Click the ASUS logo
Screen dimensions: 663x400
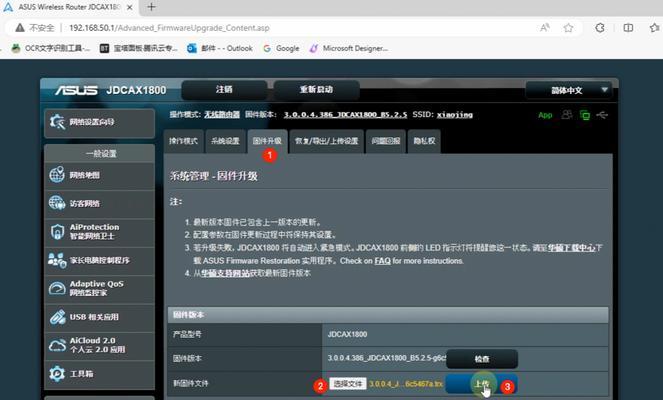pyautogui.click(x=76, y=90)
